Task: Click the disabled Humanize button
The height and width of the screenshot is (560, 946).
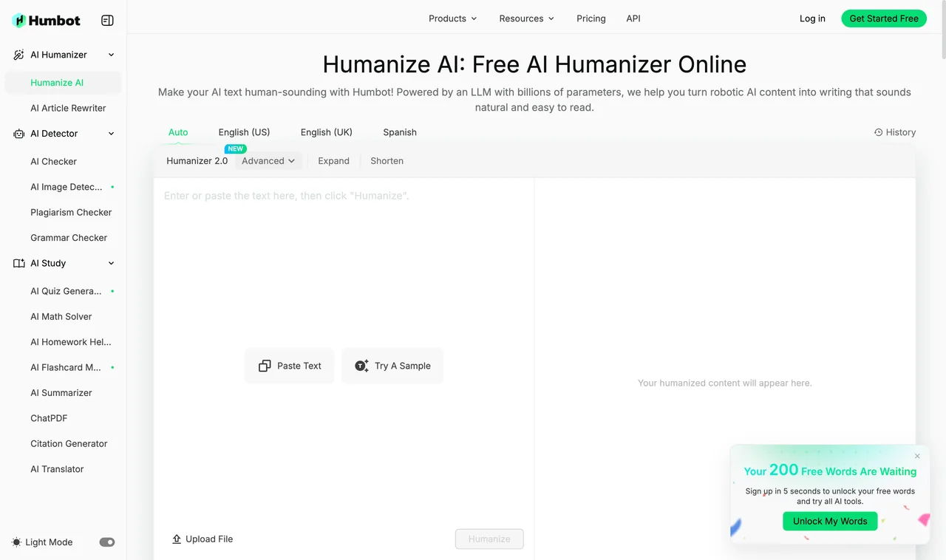Action: [489, 539]
